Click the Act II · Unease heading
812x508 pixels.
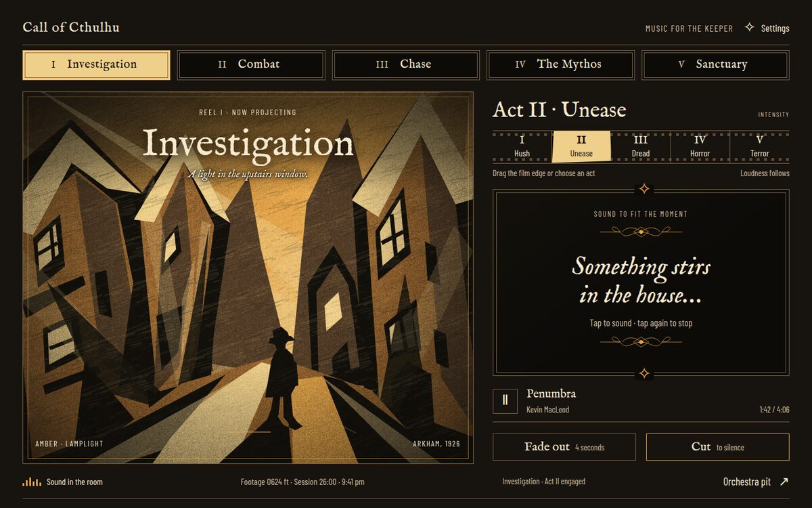click(560, 110)
